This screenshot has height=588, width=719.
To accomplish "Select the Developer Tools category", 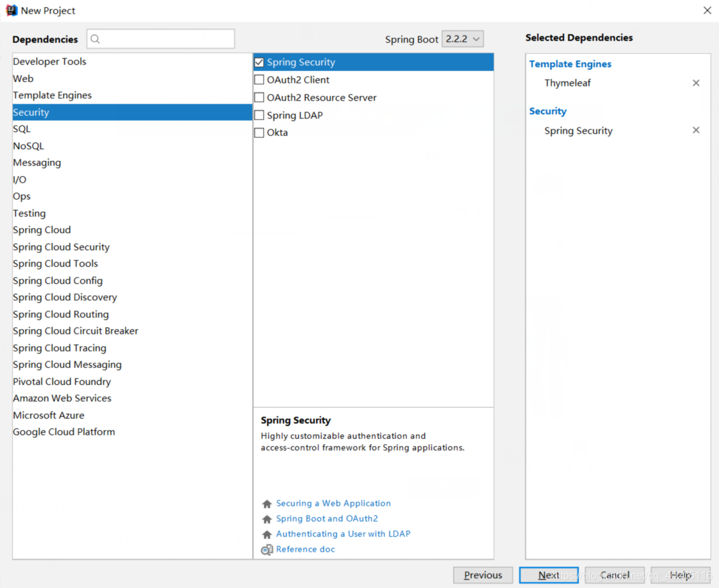I will pyautogui.click(x=132, y=61).
